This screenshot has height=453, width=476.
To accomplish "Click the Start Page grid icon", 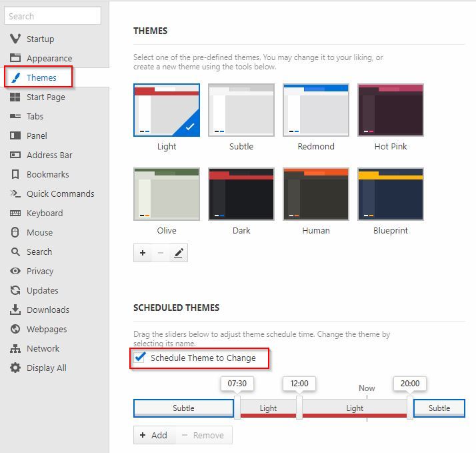I will coord(15,97).
